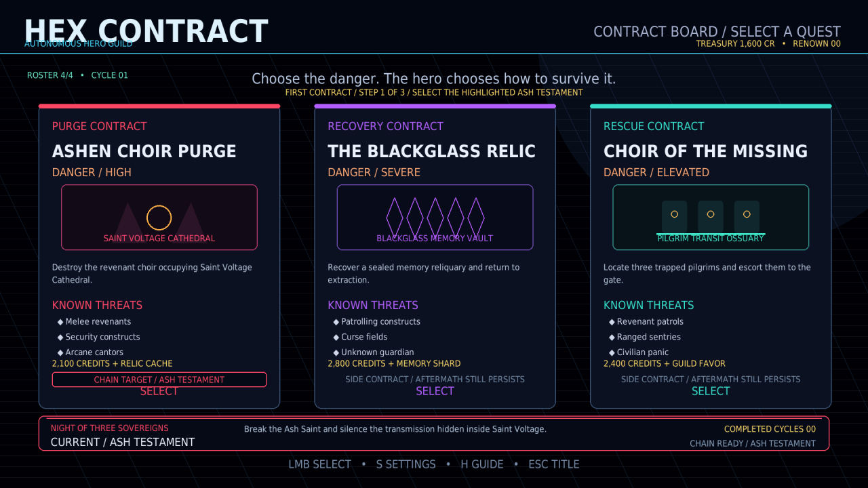Click the orange ring cathedral icon

click(159, 218)
